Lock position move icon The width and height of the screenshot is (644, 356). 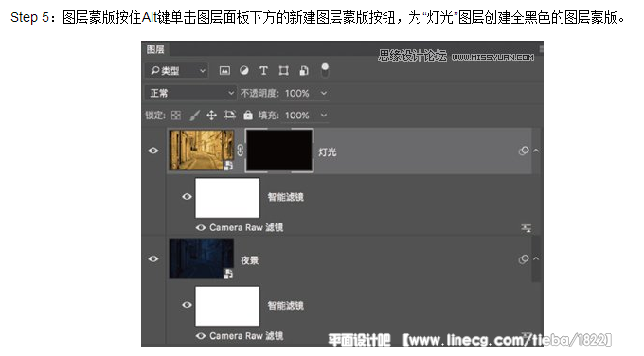(x=211, y=116)
